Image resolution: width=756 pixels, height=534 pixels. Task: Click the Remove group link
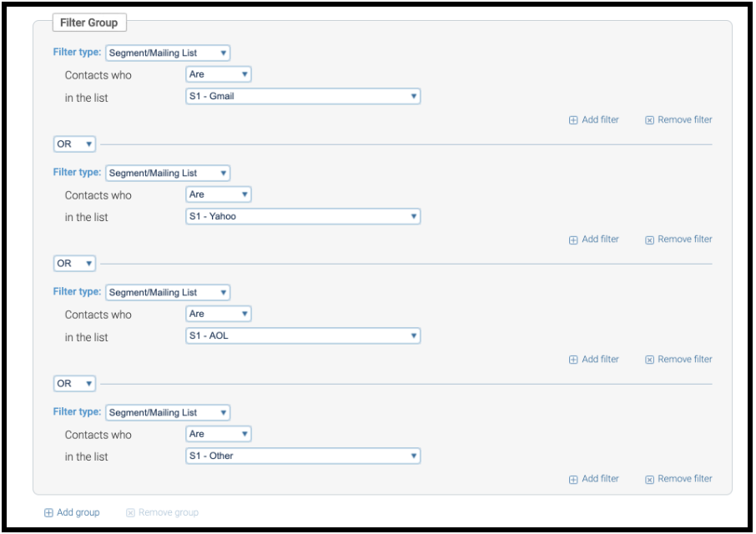click(x=163, y=512)
